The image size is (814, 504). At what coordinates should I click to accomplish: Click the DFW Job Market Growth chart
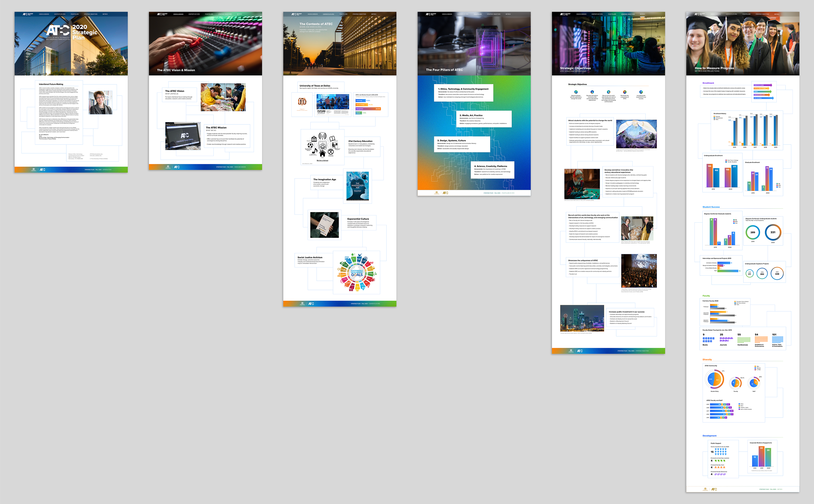point(370,104)
